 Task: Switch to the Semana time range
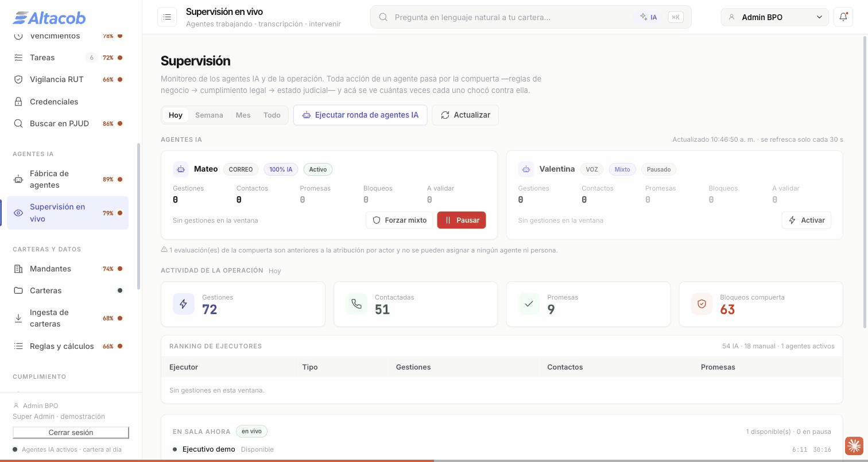209,115
